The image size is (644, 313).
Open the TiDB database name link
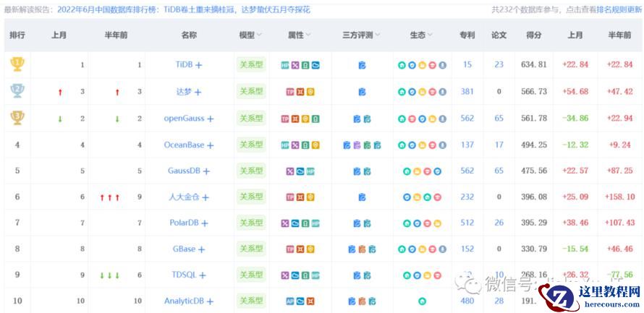[184, 65]
